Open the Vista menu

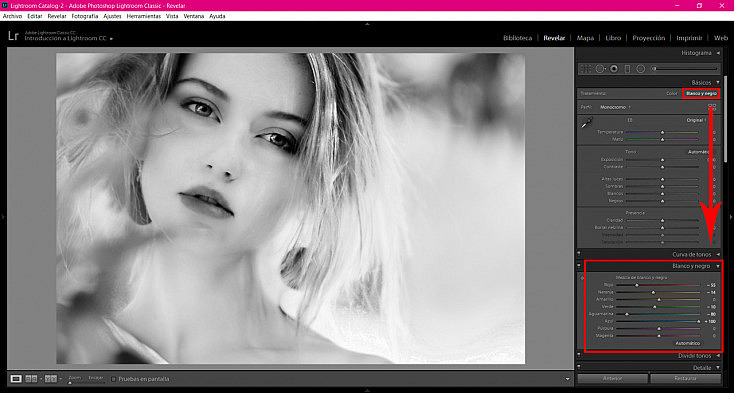[172, 16]
